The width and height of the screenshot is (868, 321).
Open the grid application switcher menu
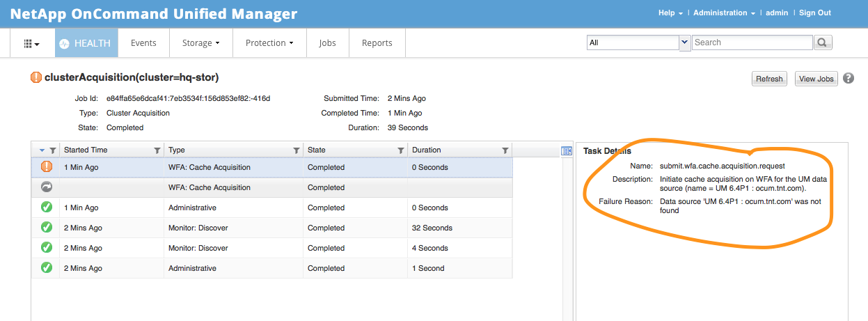pos(31,43)
